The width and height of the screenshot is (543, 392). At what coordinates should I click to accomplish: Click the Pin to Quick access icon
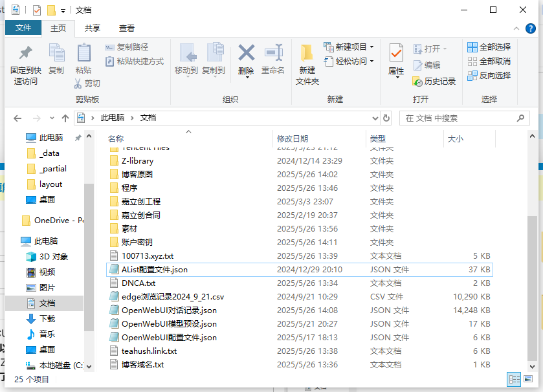(26, 54)
